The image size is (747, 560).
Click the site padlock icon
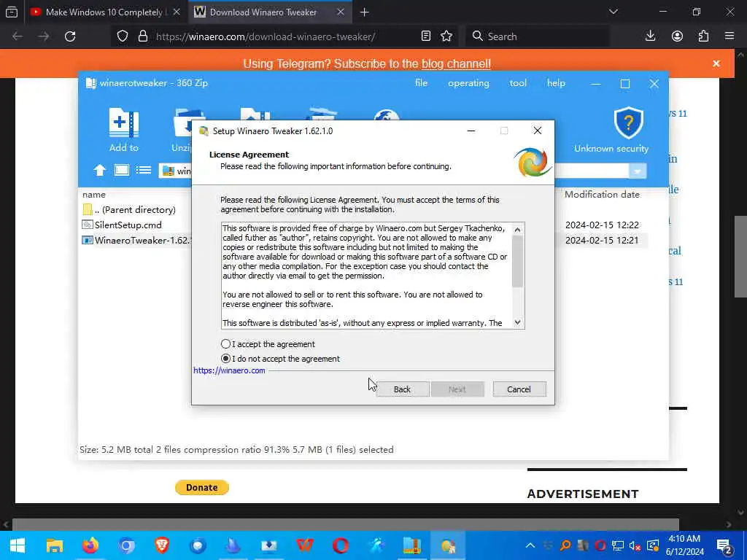click(x=142, y=36)
